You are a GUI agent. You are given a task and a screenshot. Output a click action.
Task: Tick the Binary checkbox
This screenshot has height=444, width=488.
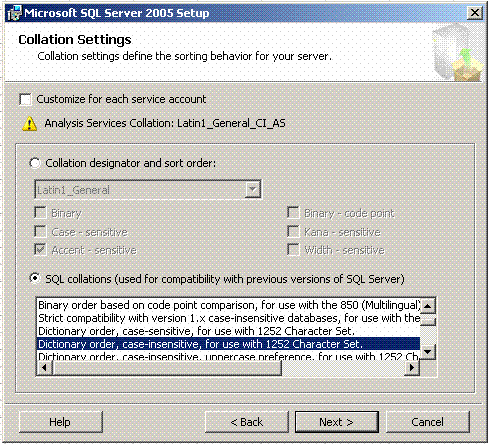click(x=40, y=212)
